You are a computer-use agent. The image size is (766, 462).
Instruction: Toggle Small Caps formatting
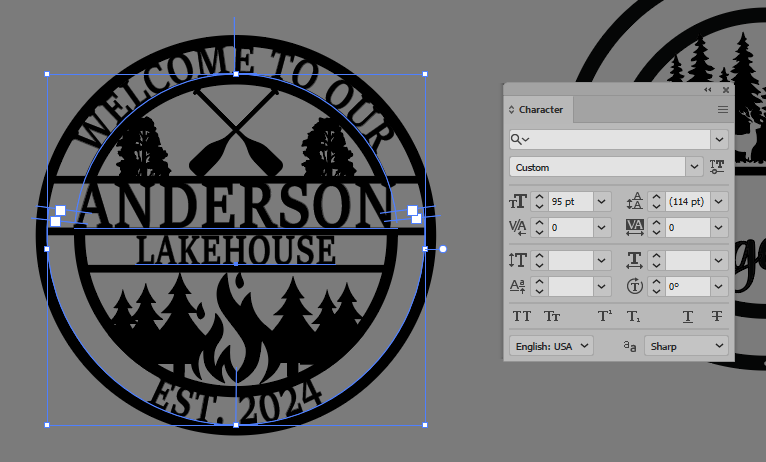[552, 316]
